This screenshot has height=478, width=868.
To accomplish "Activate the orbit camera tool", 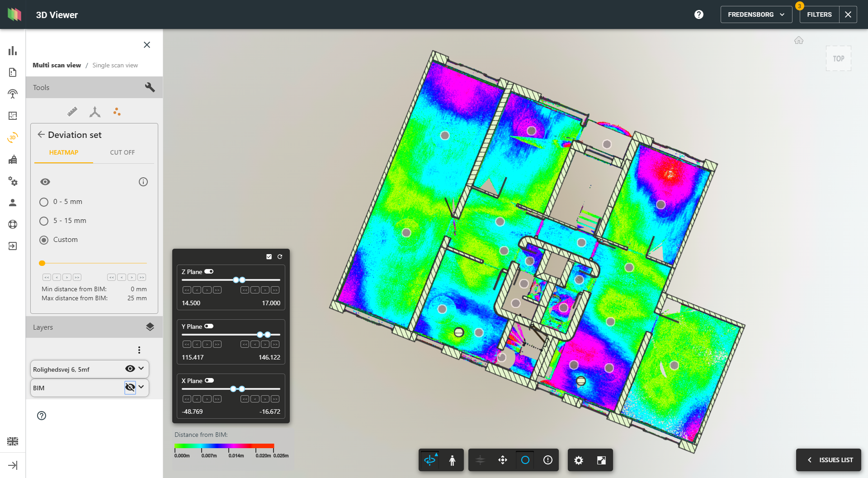I will [x=429, y=460].
